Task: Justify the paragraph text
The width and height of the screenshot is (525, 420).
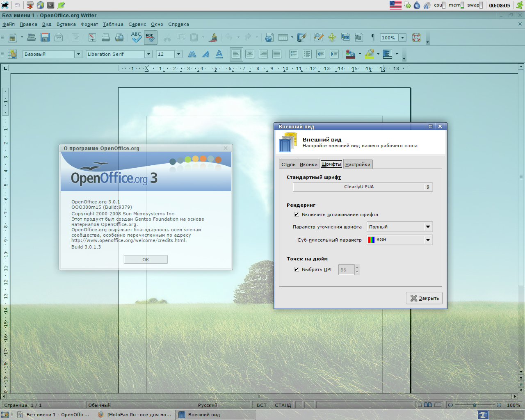Action: click(x=277, y=54)
